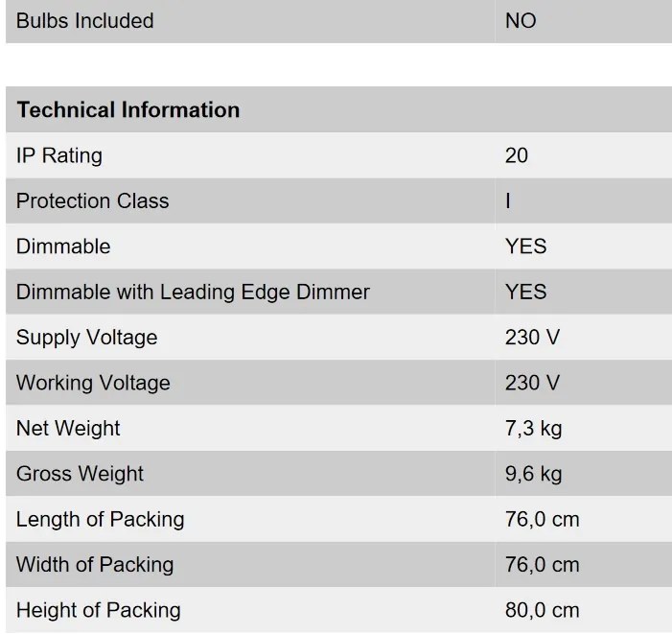Click the Gross Weight label
672x634 pixels.
click(80, 474)
